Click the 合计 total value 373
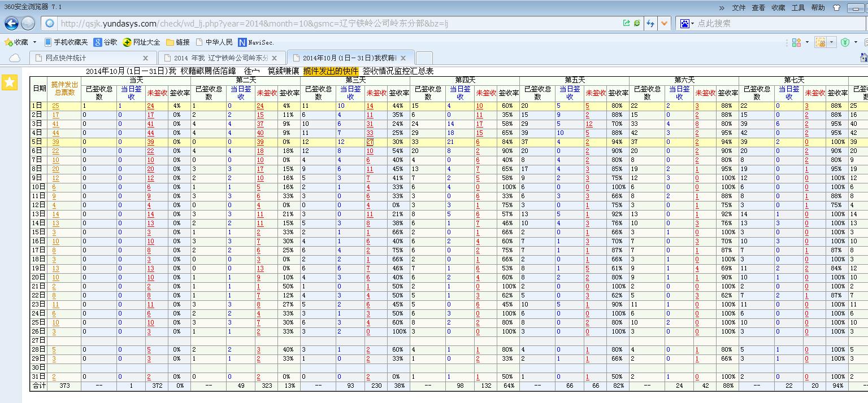 click(65, 386)
